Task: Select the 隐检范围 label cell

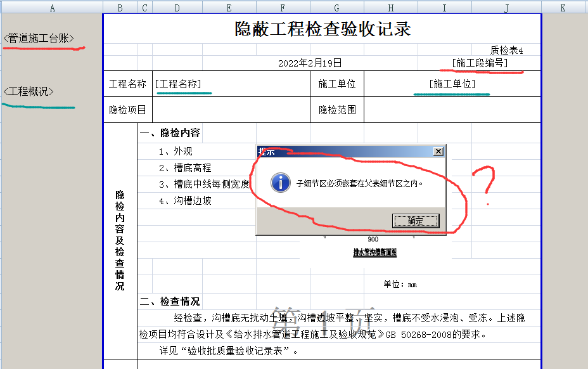Action: pos(336,110)
